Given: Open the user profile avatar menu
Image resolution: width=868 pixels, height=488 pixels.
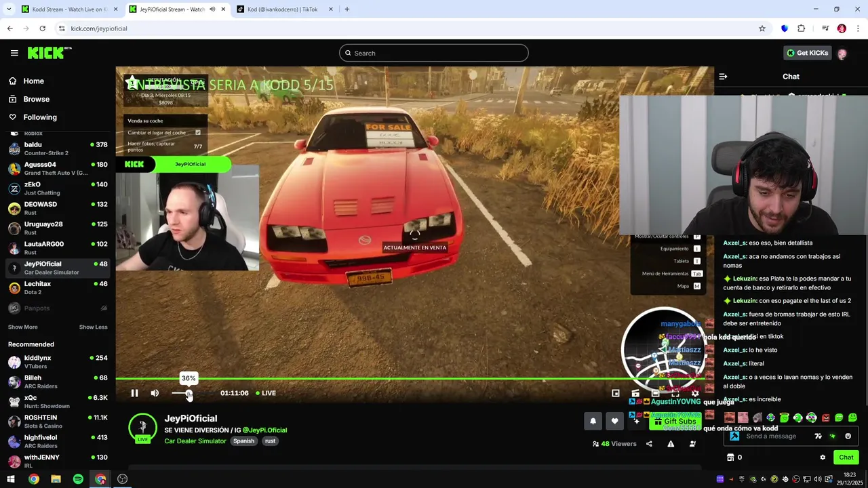Looking at the screenshot, I should pyautogui.click(x=842, y=54).
